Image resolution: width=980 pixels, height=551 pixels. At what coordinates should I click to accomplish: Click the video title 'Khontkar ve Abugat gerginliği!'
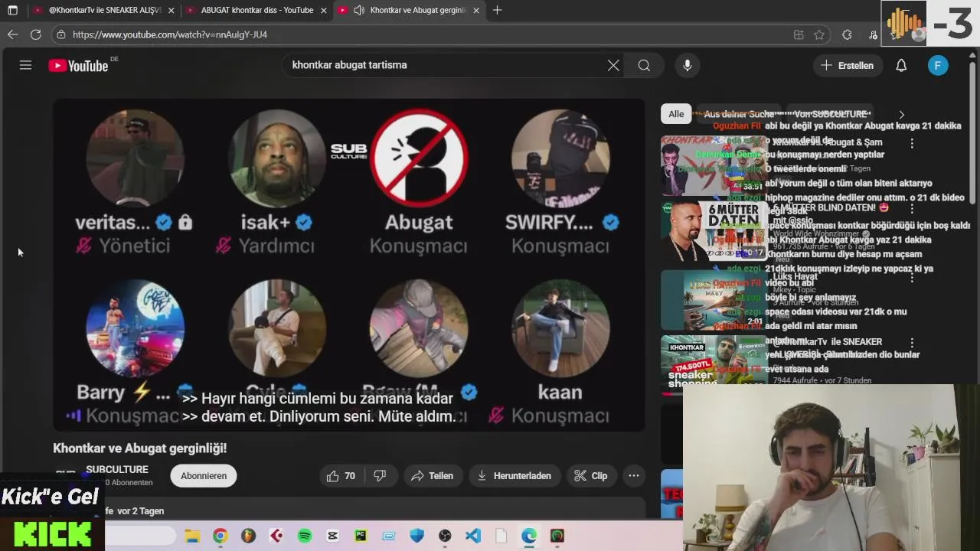pyautogui.click(x=140, y=448)
